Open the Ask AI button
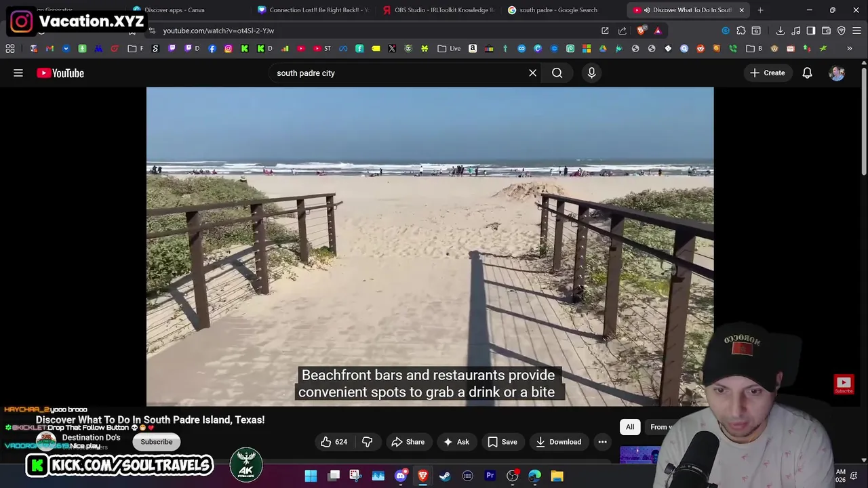Image resolution: width=868 pixels, height=488 pixels. click(456, 442)
